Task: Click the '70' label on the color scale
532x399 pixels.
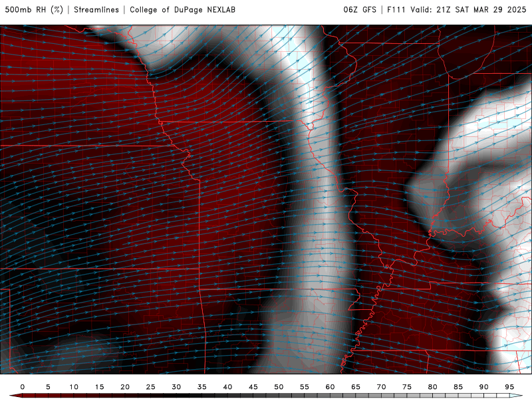Action: 381,387
